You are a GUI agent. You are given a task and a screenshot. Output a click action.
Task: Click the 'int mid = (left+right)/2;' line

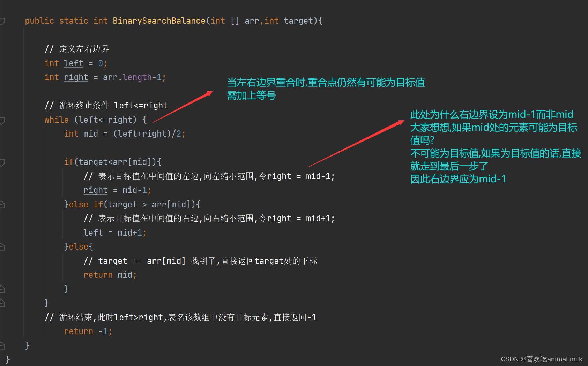[x=125, y=134]
